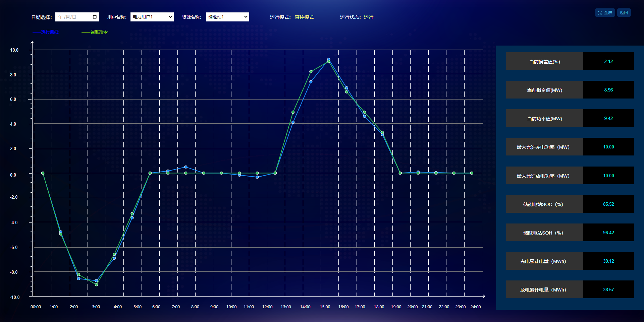Image resolution: width=644 pixels, height=322 pixels.
Task: Click the 返回 back button
Action: [624, 13]
